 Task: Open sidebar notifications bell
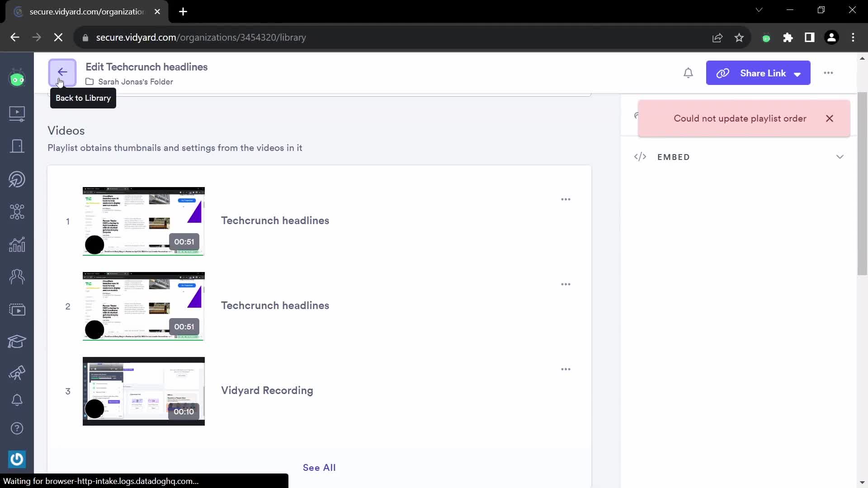click(x=17, y=400)
